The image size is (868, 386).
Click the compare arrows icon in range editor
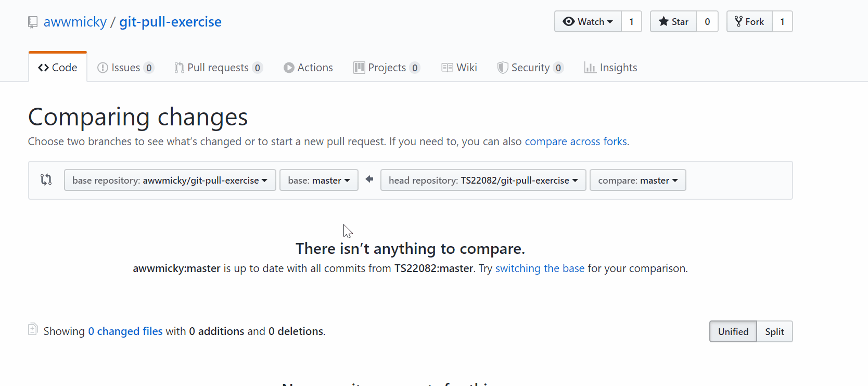pyautogui.click(x=46, y=180)
